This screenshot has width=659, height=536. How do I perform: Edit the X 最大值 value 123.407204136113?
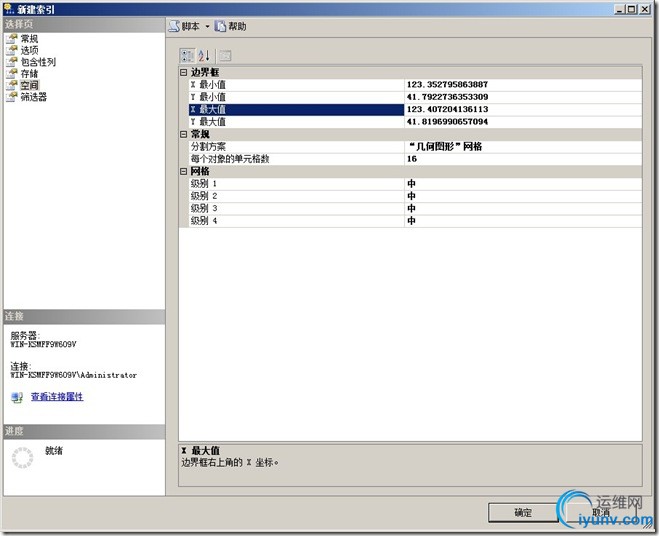click(523, 109)
